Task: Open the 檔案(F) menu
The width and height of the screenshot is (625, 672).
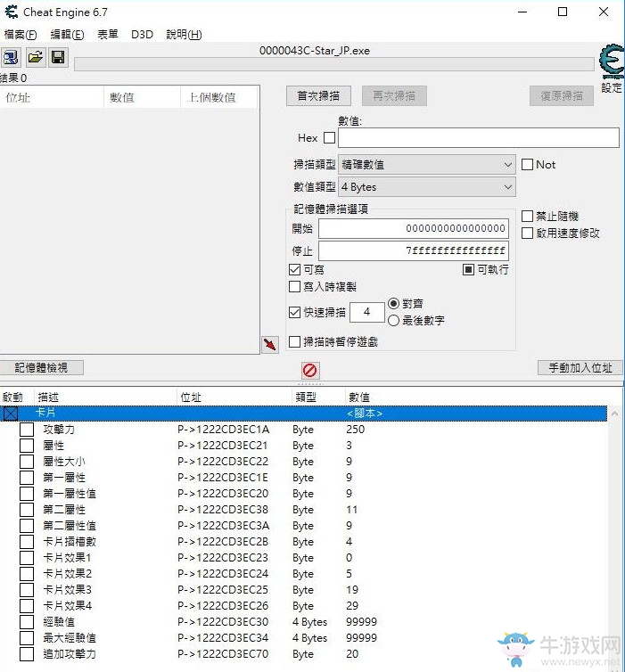Action: (x=21, y=34)
